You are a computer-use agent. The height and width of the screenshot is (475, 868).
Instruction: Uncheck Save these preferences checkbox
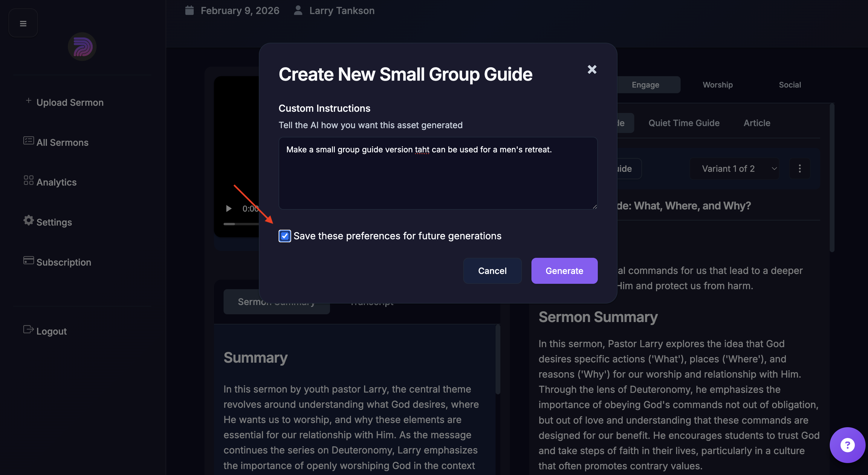(285, 236)
